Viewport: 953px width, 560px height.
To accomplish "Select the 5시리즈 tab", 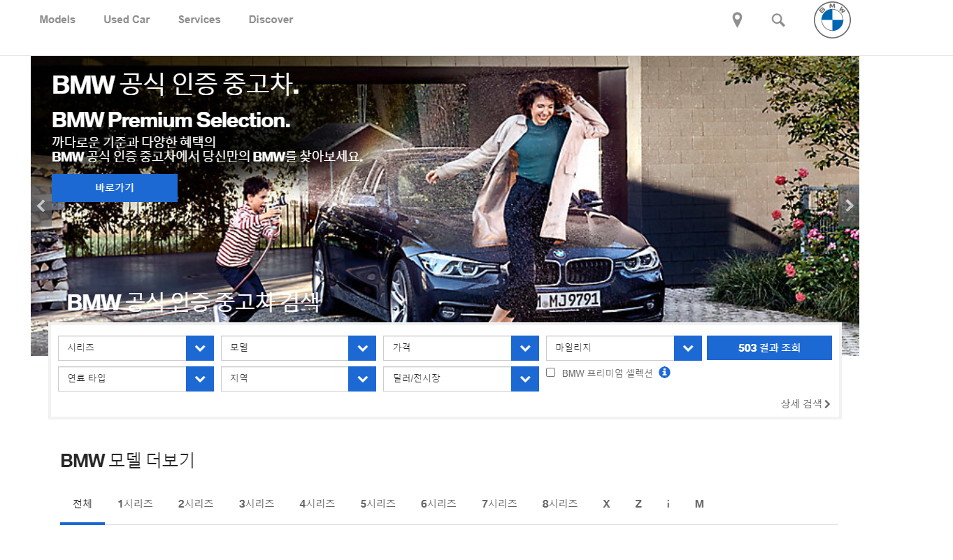I will (x=378, y=504).
